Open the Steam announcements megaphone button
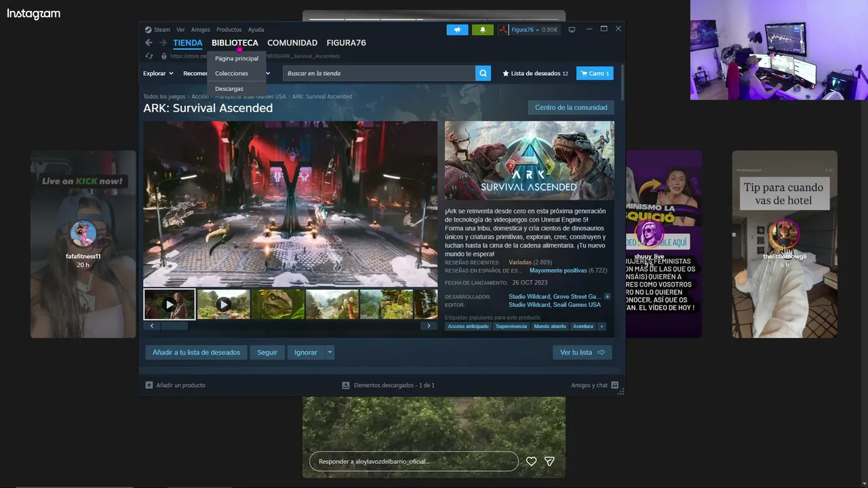Image resolution: width=868 pixels, height=488 pixels. pyautogui.click(x=458, y=30)
